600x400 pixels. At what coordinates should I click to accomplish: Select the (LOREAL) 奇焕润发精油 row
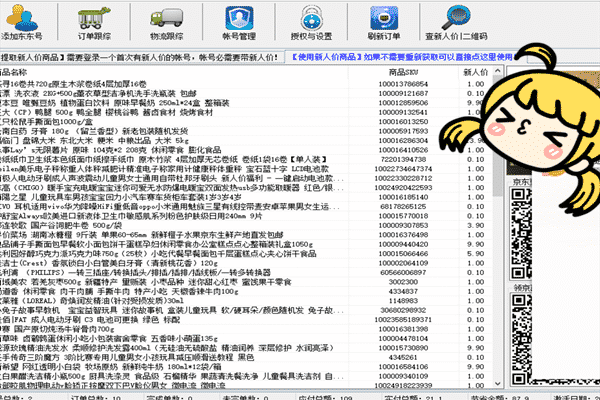point(245,301)
